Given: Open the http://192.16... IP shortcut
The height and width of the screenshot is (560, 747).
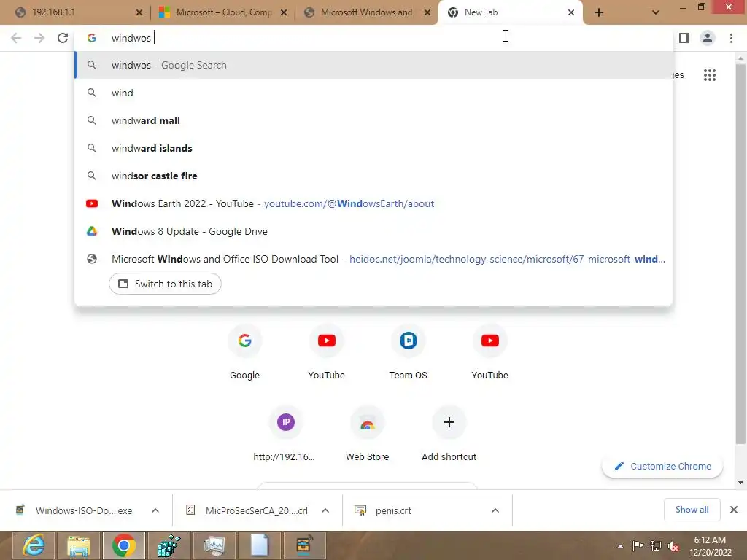Looking at the screenshot, I should click(x=285, y=434).
